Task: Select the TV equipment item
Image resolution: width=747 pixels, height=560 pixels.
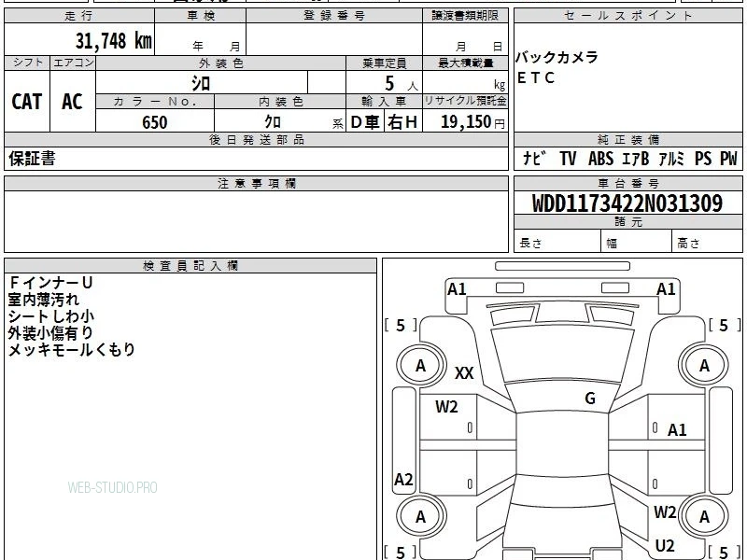Action: (568, 158)
